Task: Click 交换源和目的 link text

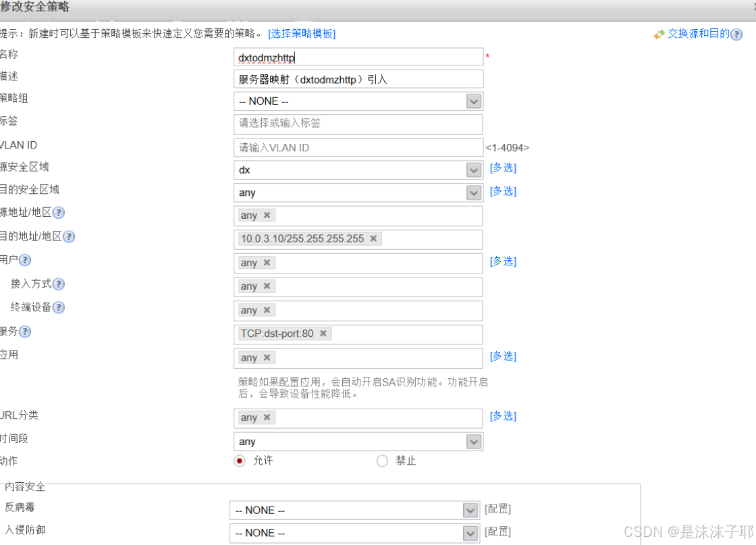Action: click(x=699, y=33)
